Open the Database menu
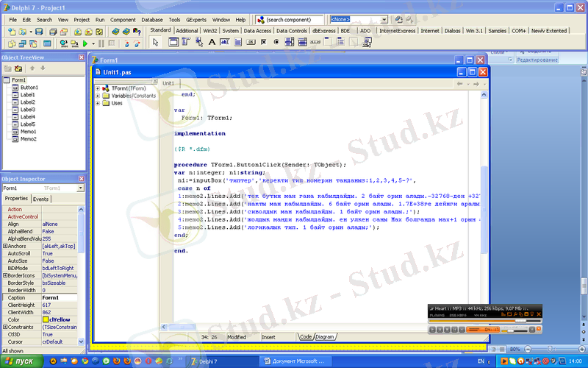This screenshot has height=368, width=588. click(152, 20)
